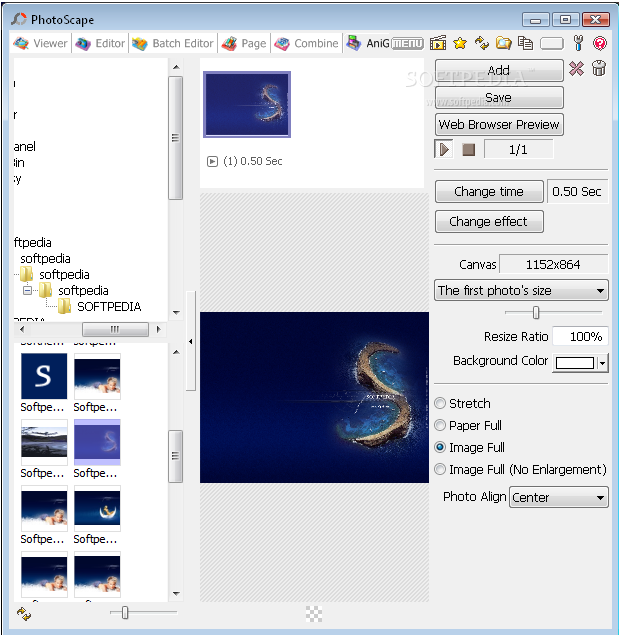Click the Editor tab icon

pyautogui.click(x=83, y=43)
